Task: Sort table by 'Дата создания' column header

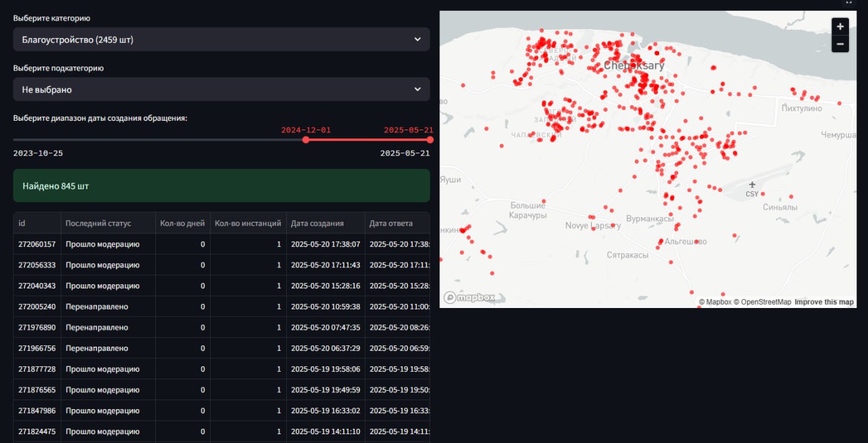Action: (317, 223)
